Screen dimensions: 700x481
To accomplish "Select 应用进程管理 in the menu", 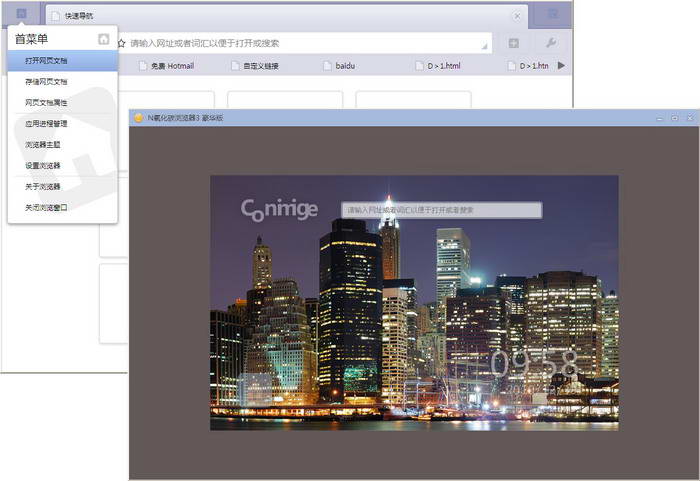I will pyautogui.click(x=62, y=124).
